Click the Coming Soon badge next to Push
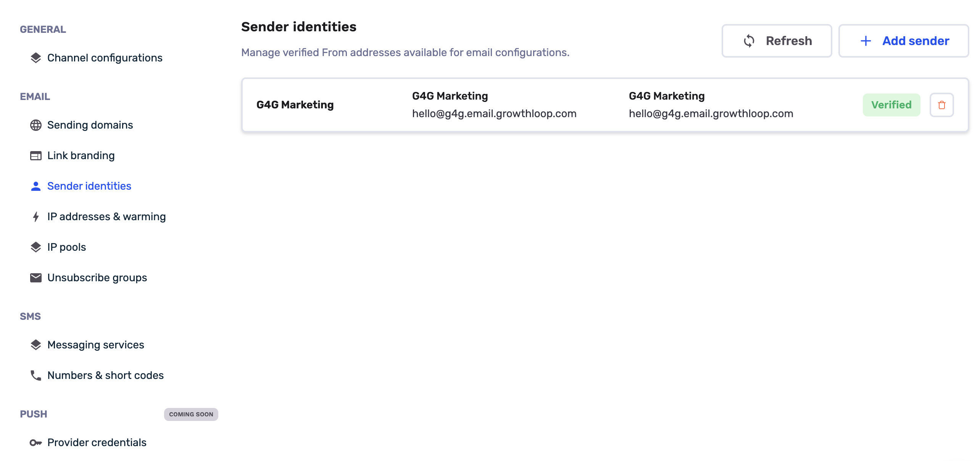 (191, 414)
